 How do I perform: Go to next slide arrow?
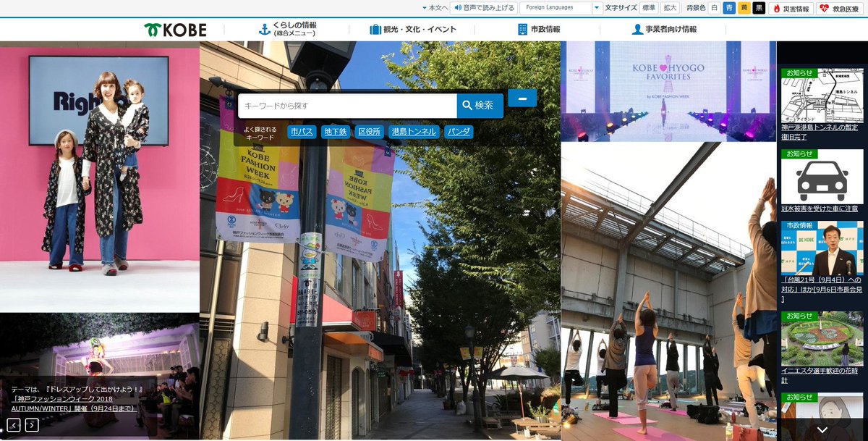[x=32, y=425]
